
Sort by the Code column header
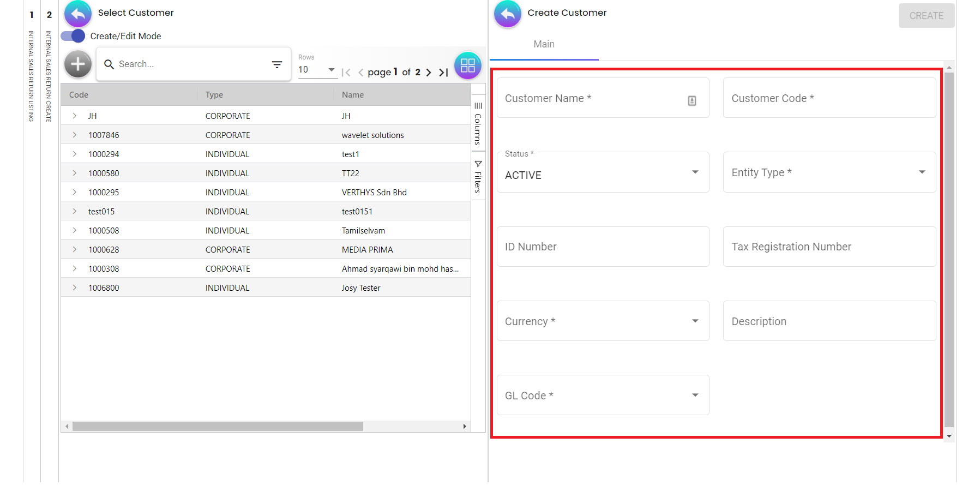(79, 95)
